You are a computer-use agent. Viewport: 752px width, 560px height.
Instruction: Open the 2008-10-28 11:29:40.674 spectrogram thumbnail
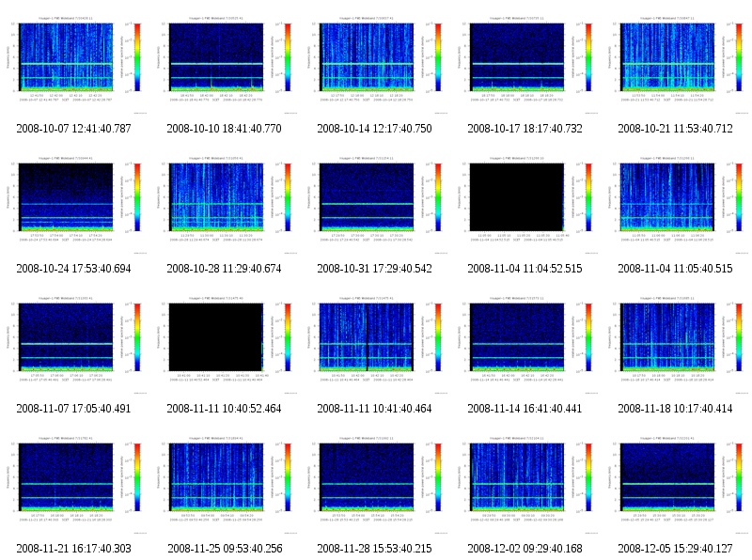pos(224,205)
